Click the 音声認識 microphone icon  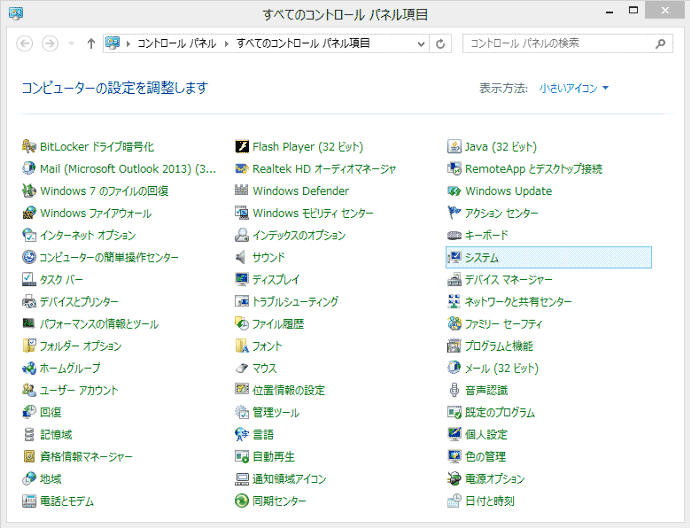[x=454, y=390]
